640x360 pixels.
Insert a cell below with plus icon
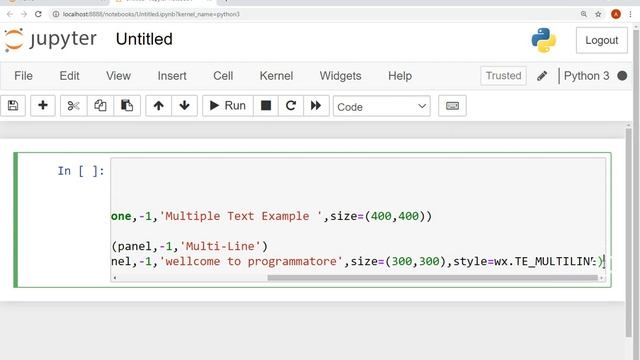[42, 106]
